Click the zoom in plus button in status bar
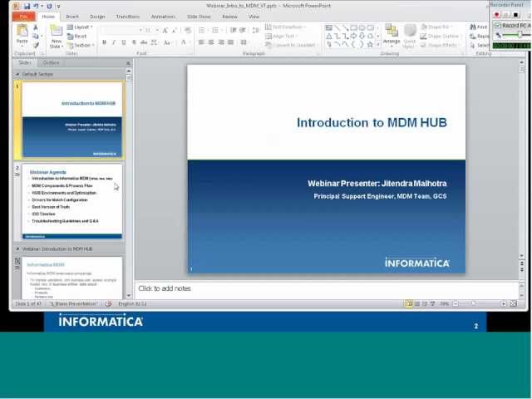 pos(504,304)
